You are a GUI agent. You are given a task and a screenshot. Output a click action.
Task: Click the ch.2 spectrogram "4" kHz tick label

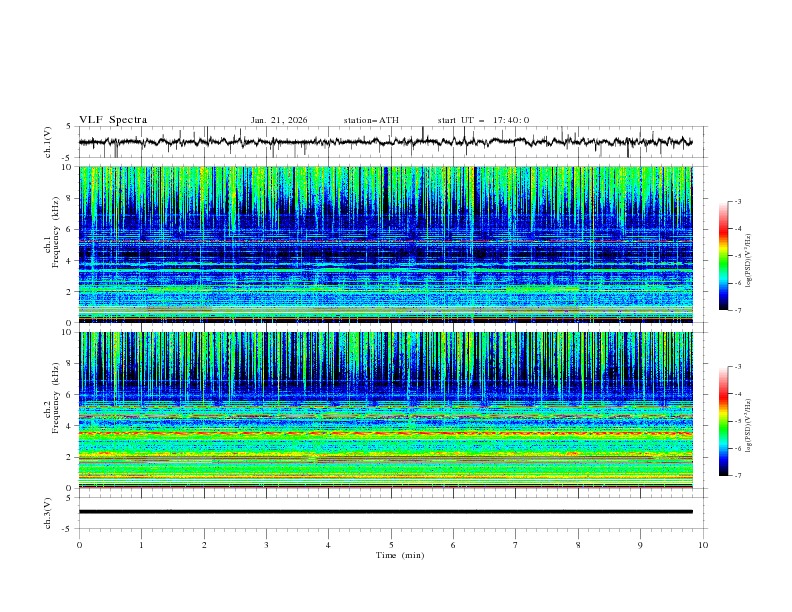(71, 426)
